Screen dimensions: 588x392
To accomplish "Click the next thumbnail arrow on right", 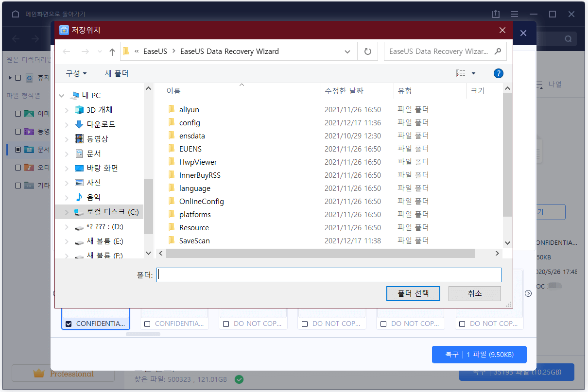I will click(528, 293).
